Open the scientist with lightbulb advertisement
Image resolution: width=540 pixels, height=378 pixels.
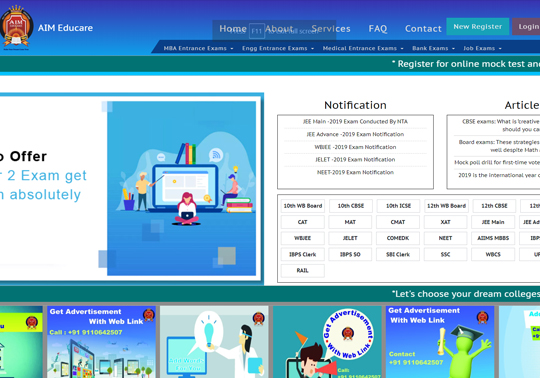[214, 342]
